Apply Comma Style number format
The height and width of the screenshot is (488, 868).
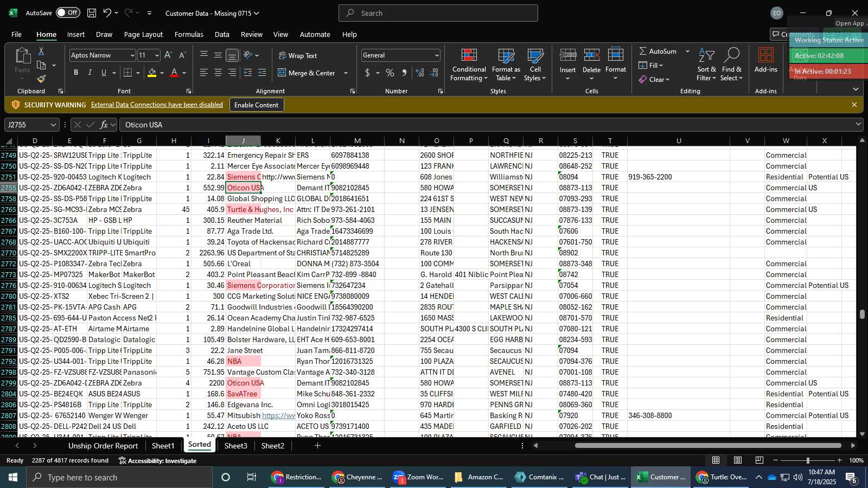point(404,73)
